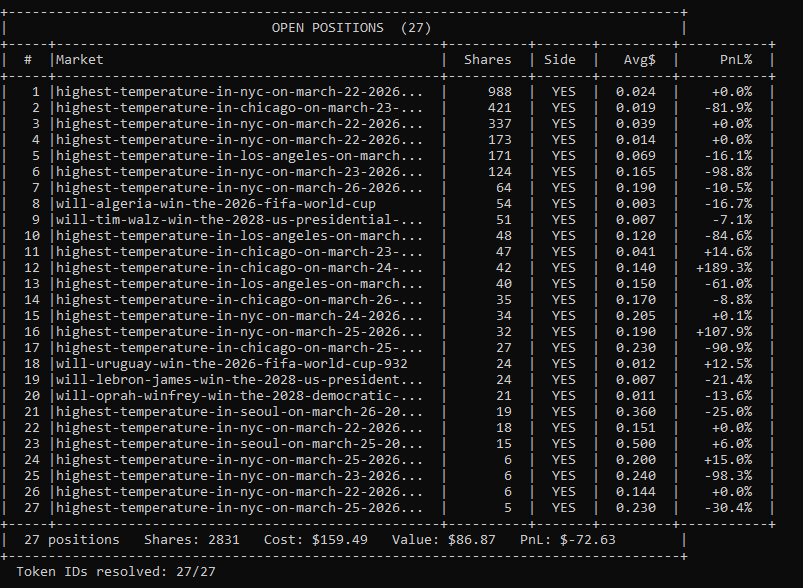The height and width of the screenshot is (588, 803).
Task: Click the Value: $86.87 total
Action: tap(443, 540)
